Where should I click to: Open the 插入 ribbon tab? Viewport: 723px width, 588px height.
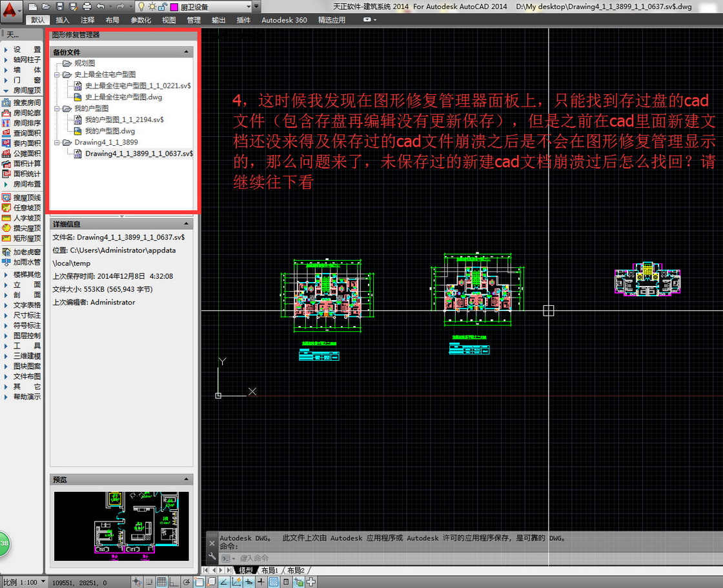point(62,20)
